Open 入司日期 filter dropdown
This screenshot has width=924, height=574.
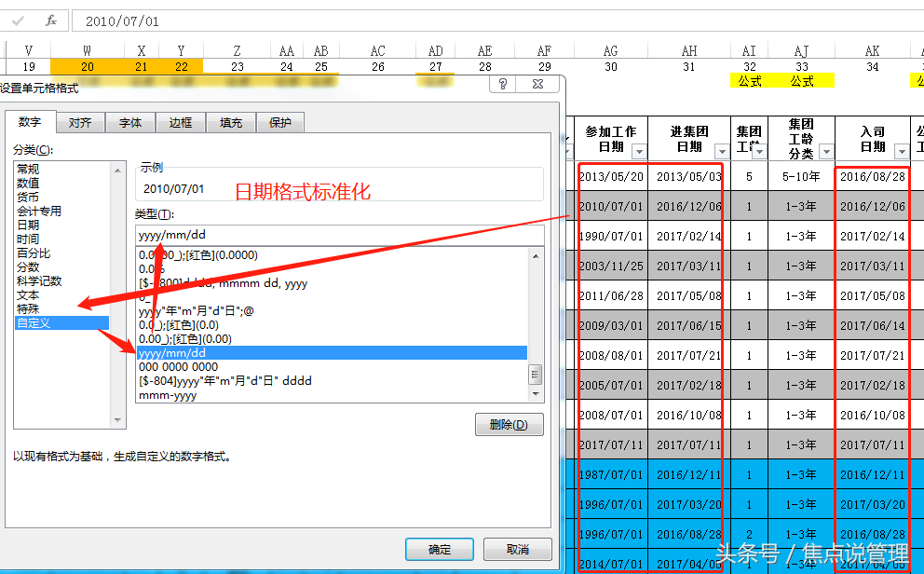coord(902,152)
